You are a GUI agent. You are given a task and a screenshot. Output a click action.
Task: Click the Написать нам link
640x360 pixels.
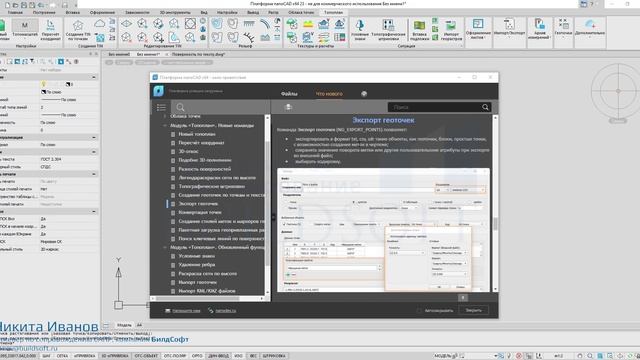pyautogui.click(x=186, y=311)
